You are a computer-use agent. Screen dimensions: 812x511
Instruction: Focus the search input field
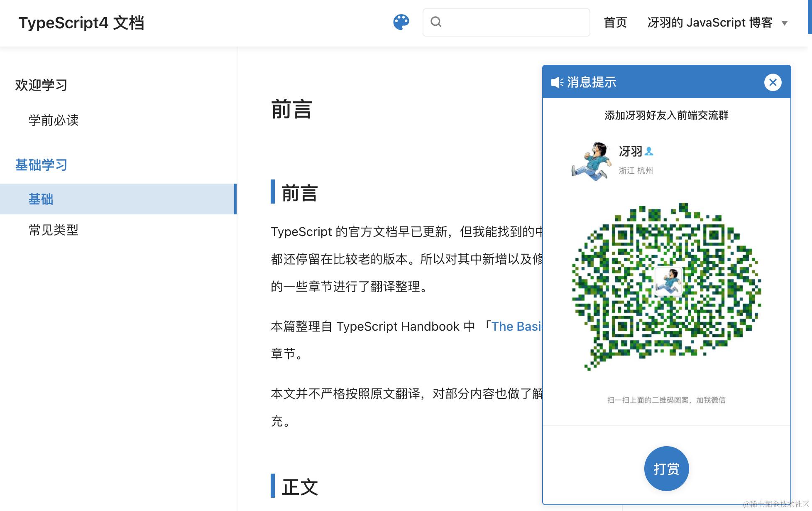(515, 22)
